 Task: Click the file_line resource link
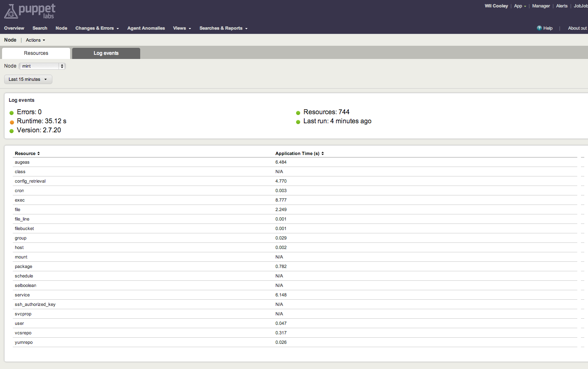[22, 219]
